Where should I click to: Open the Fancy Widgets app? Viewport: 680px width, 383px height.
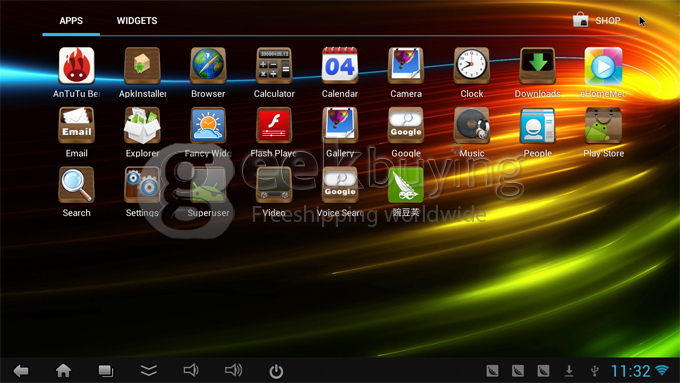pyautogui.click(x=208, y=125)
